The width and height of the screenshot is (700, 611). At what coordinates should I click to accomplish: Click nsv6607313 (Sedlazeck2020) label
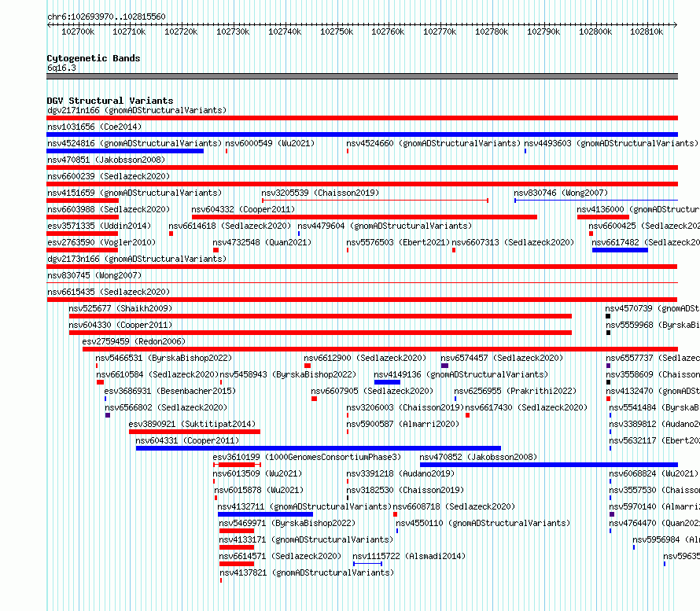point(513,242)
